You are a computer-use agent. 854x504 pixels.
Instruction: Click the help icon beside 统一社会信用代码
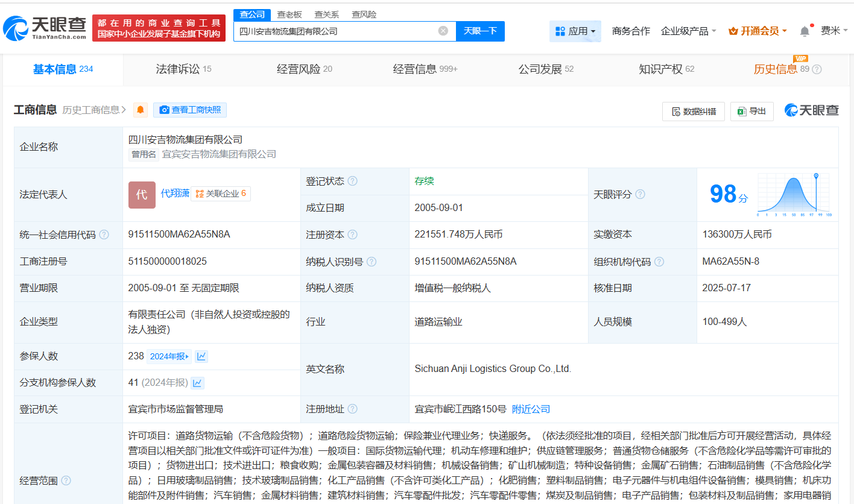pyautogui.click(x=104, y=235)
